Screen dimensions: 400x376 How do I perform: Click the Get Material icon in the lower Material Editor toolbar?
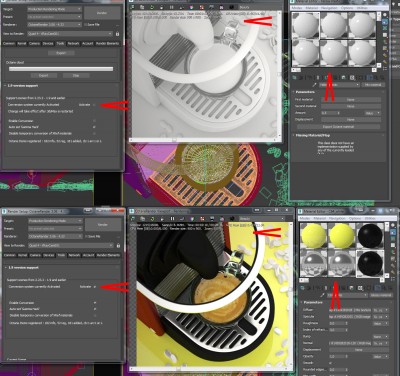pyautogui.click(x=303, y=288)
